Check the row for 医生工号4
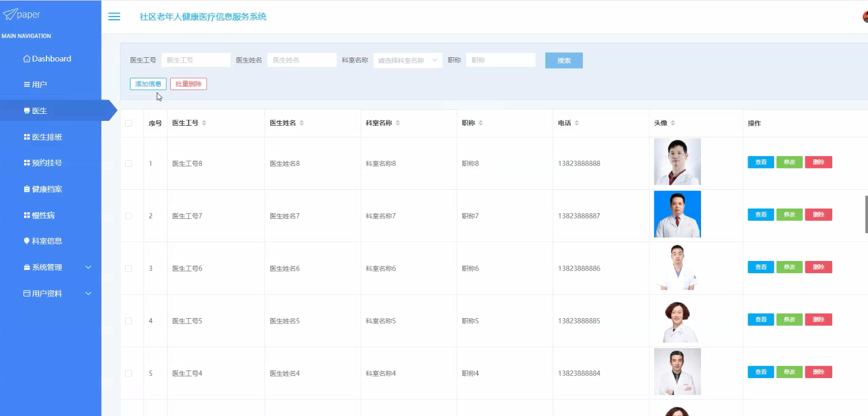Viewport: 868px width, 416px height. click(128, 373)
